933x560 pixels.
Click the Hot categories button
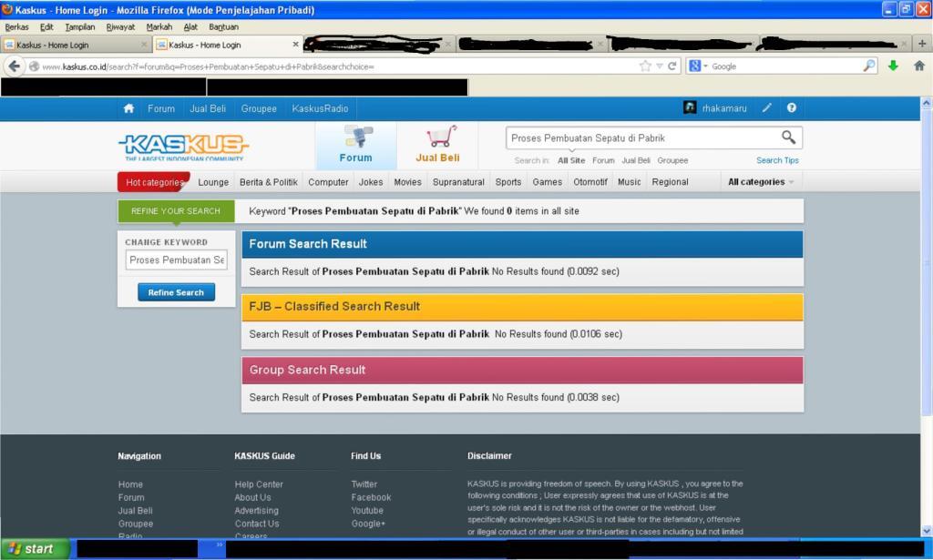154,182
